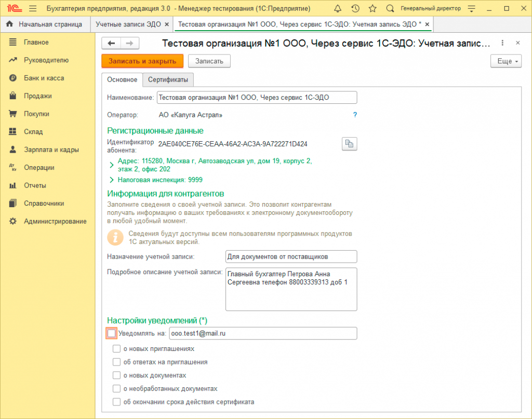Check об ответах на приглашения
Viewport: 532px width, 419px height.
(116, 362)
